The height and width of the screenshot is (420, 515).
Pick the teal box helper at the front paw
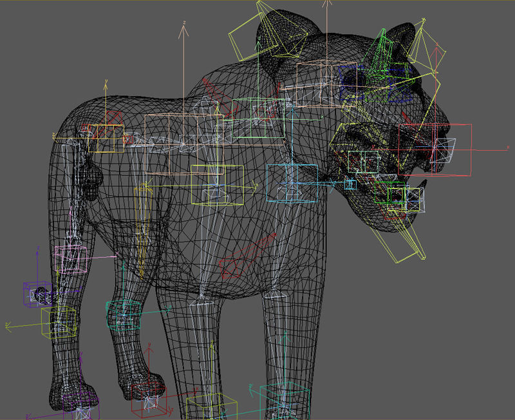285,401
